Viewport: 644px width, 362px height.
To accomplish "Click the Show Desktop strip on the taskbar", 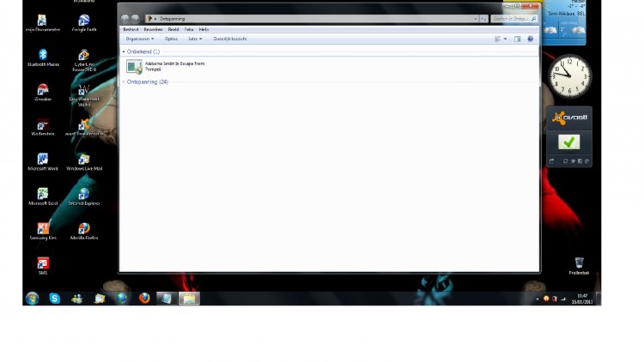I will pos(598,299).
